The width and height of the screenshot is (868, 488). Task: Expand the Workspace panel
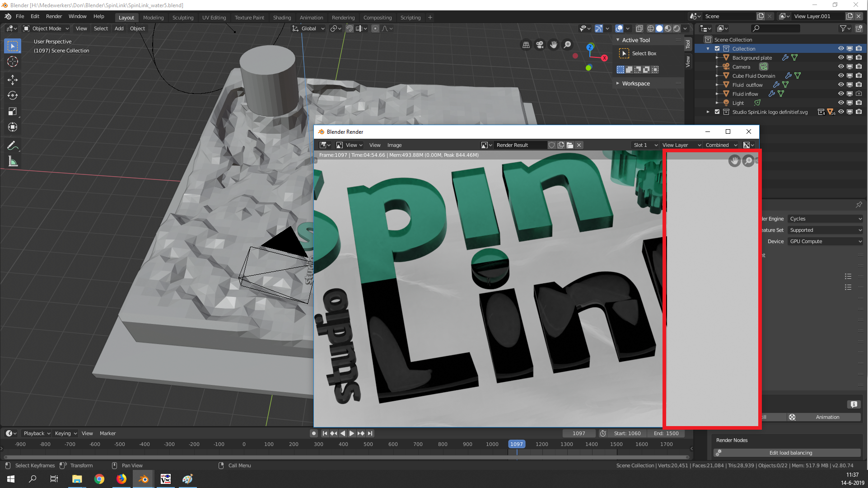coord(636,84)
